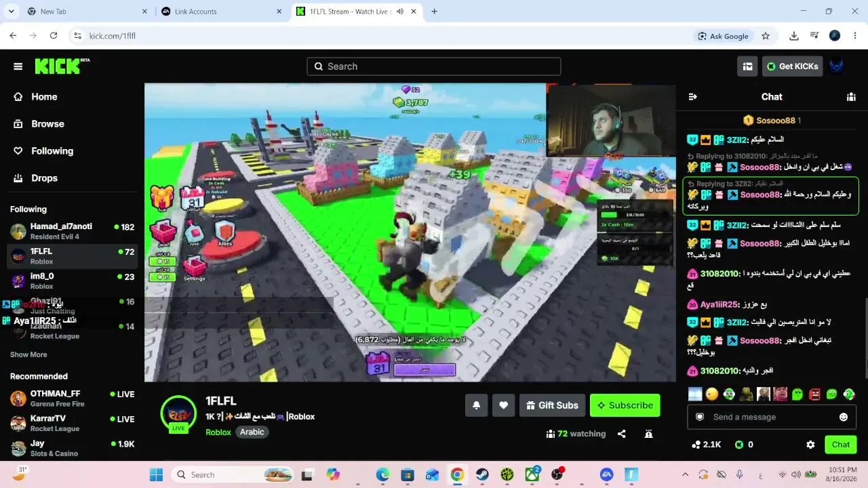Open Steam from the taskbar
This screenshot has height=488, width=868.
click(482, 475)
